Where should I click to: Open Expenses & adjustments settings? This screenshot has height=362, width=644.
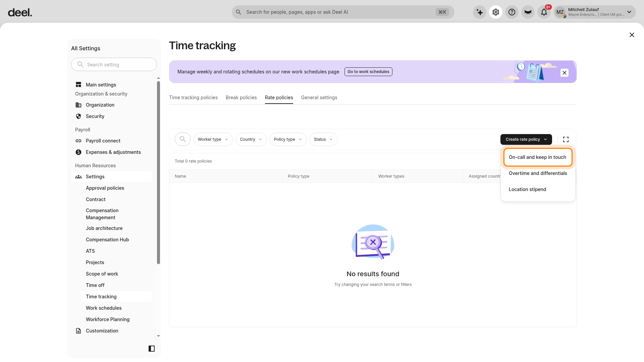(111, 152)
